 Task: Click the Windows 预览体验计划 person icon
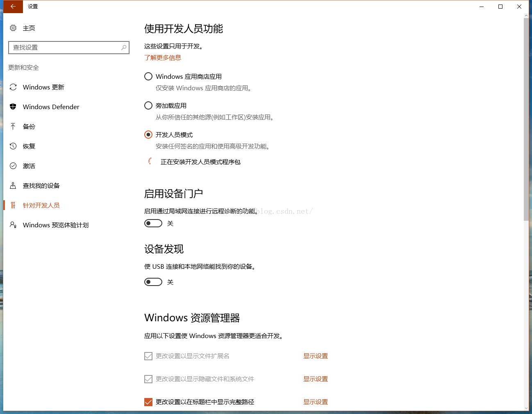13,225
